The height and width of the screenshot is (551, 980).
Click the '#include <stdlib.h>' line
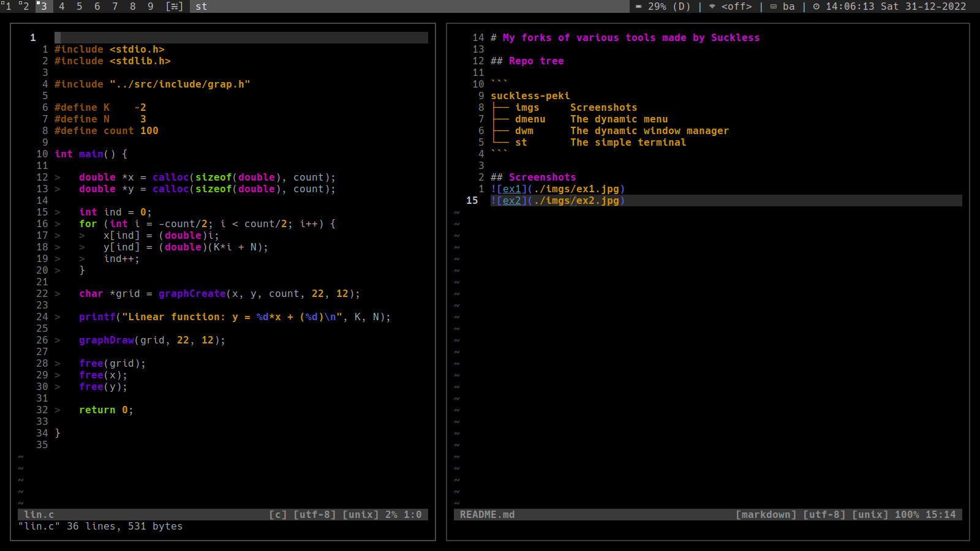113,61
